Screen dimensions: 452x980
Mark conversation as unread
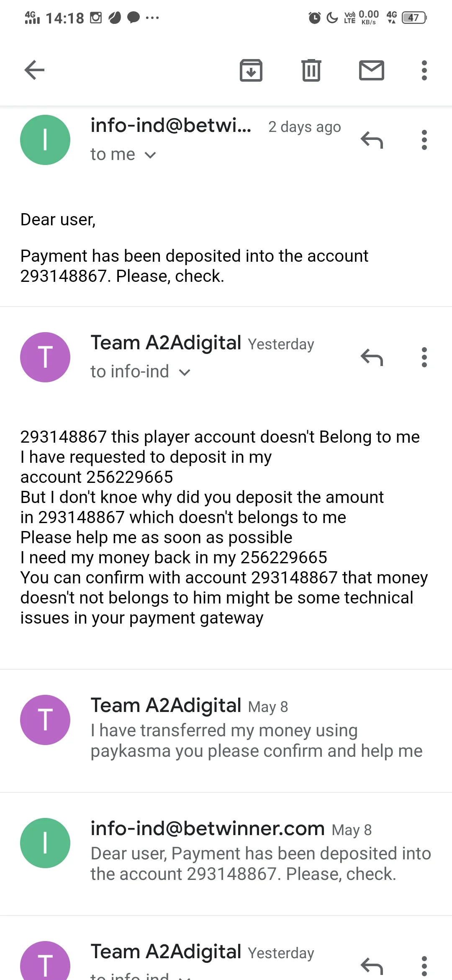point(371,70)
